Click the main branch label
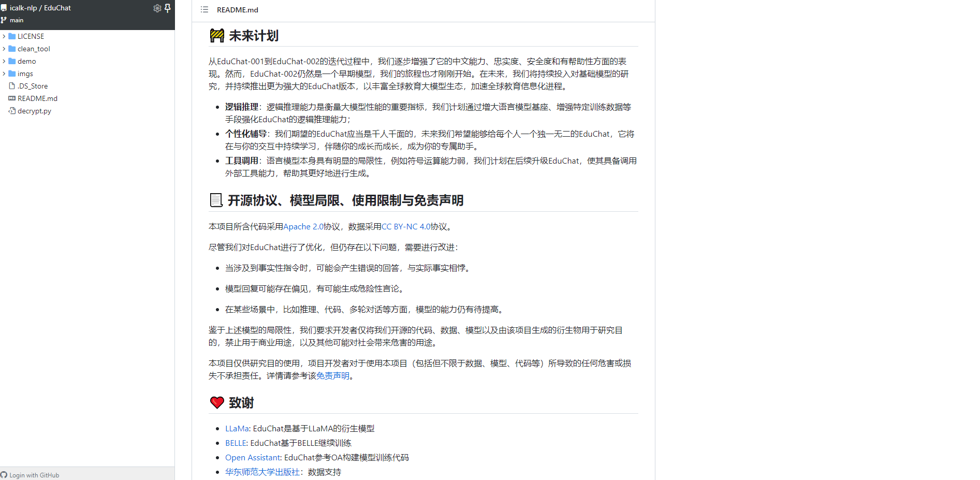980x480 pixels. click(x=17, y=20)
